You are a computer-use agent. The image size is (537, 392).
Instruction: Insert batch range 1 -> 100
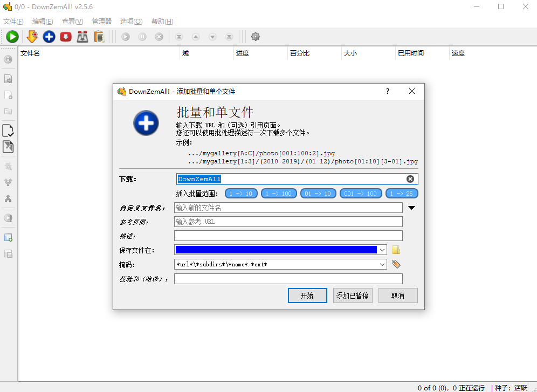[279, 194]
